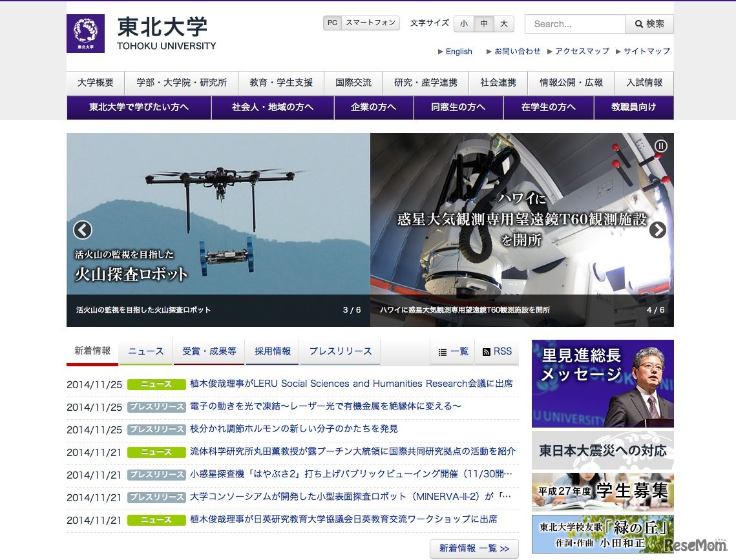
Task: Open the 学部・大学院・研究所 menu
Action: 181,83
